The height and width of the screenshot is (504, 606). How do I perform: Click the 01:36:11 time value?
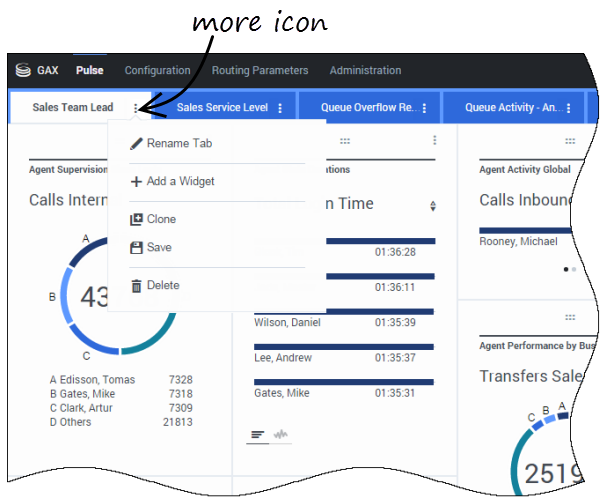(395, 288)
